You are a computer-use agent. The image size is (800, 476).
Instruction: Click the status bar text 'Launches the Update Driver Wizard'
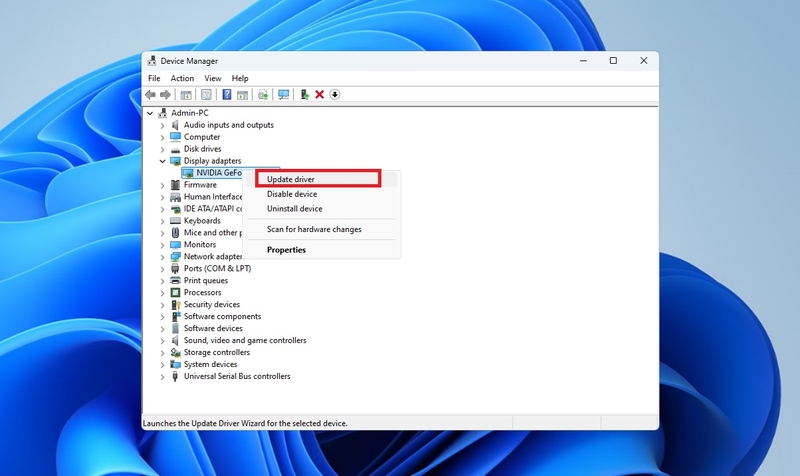click(245, 423)
